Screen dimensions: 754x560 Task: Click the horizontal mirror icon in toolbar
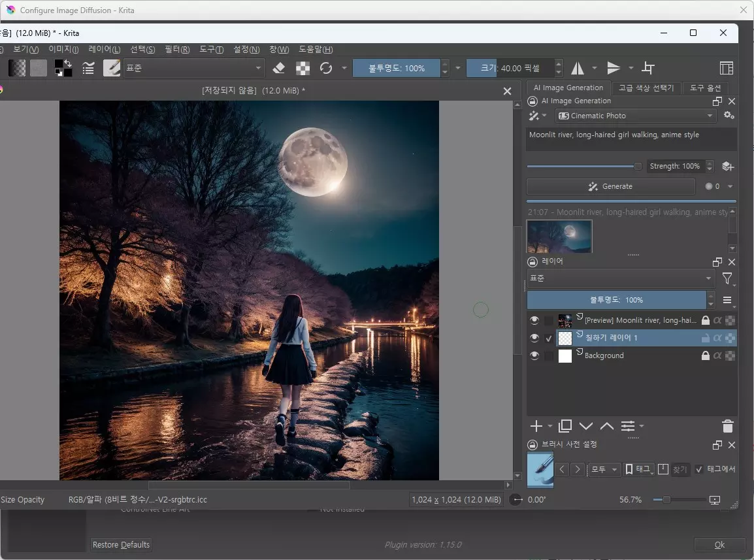point(578,67)
